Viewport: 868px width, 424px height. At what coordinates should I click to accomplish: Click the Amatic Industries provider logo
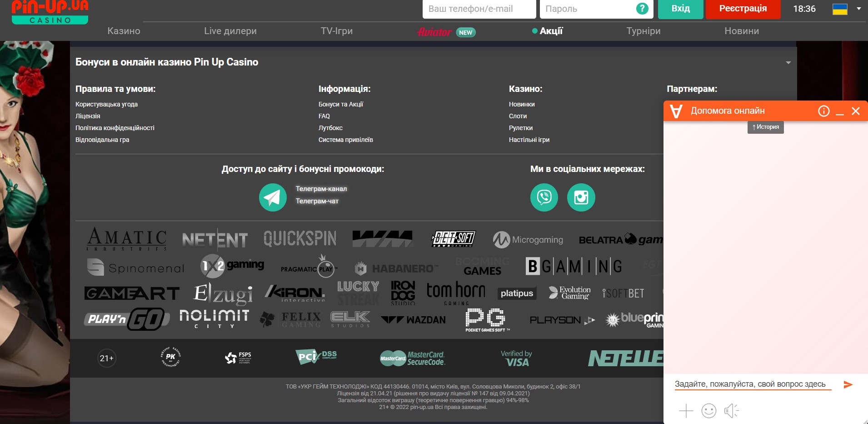127,239
